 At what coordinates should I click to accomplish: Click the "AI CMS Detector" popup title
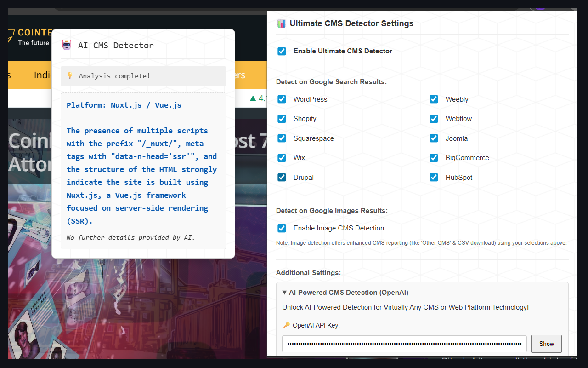pos(116,45)
